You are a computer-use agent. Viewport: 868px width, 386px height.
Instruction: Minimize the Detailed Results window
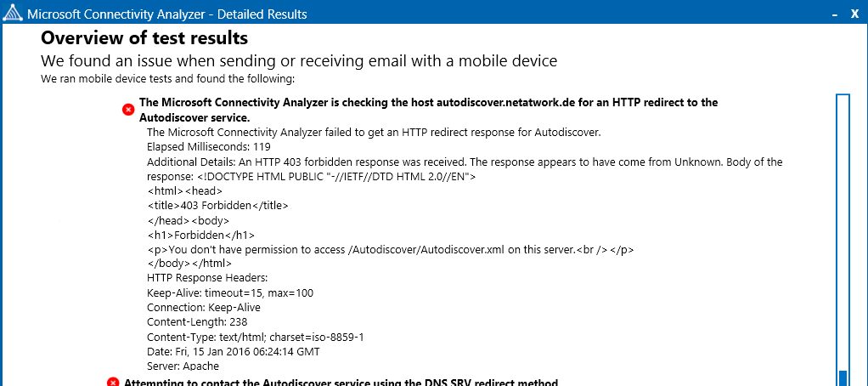coord(834,15)
